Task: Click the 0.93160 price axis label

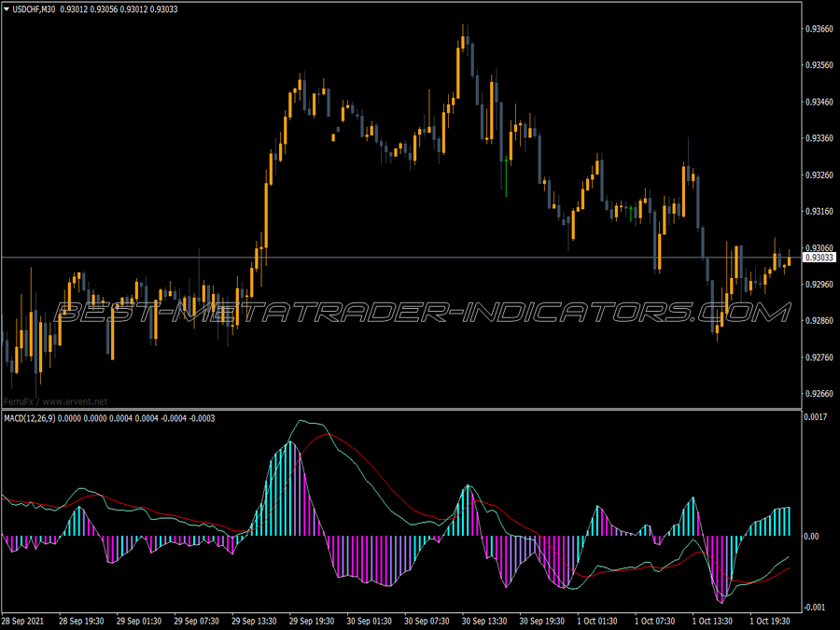Action: [819, 212]
